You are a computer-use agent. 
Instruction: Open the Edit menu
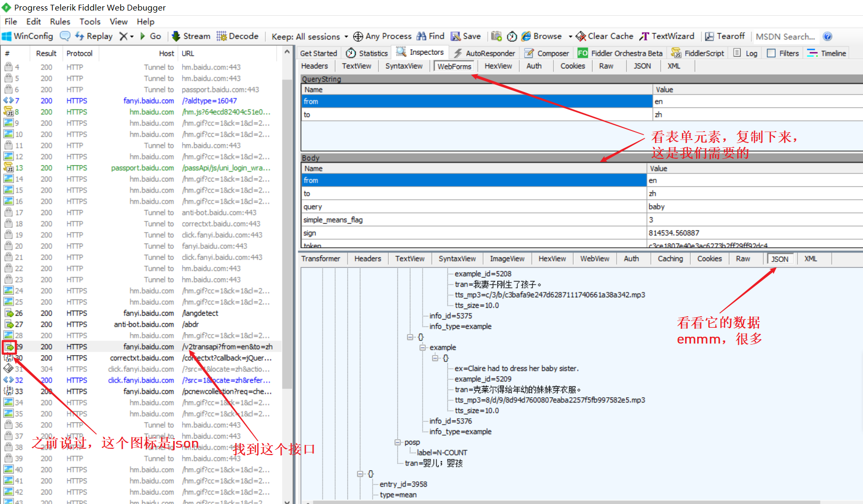(34, 22)
